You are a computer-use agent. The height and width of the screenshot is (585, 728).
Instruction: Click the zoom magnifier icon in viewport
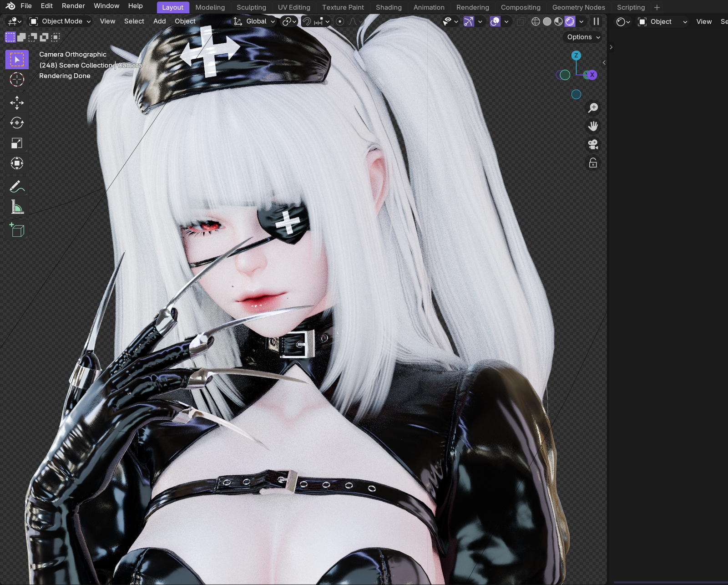point(593,108)
